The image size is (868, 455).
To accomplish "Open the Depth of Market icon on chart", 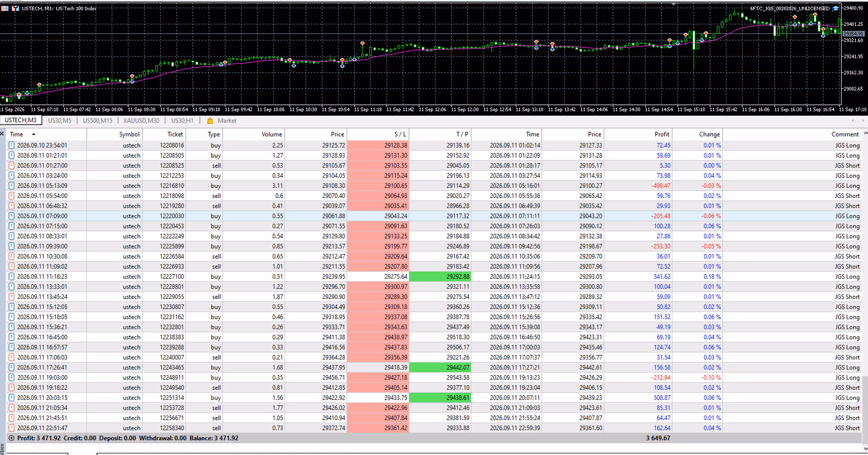I will click(x=5, y=8).
